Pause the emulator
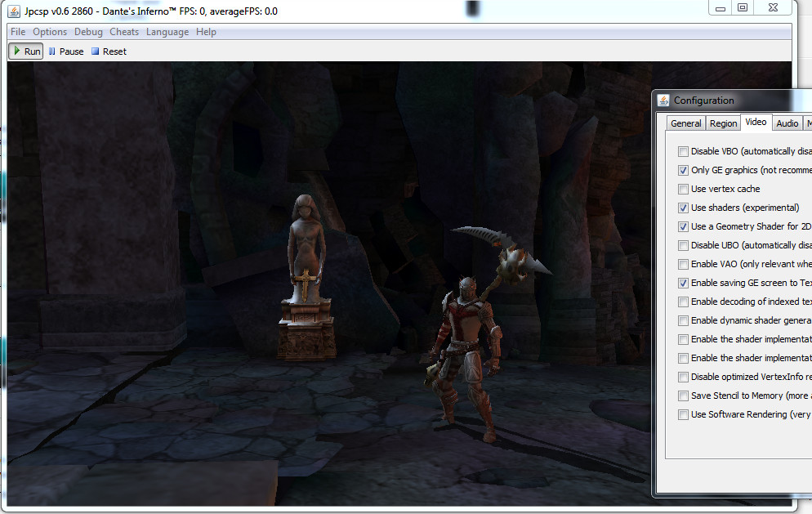Image resolution: width=812 pixels, height=514 pixels. click(x=65, y=51)
